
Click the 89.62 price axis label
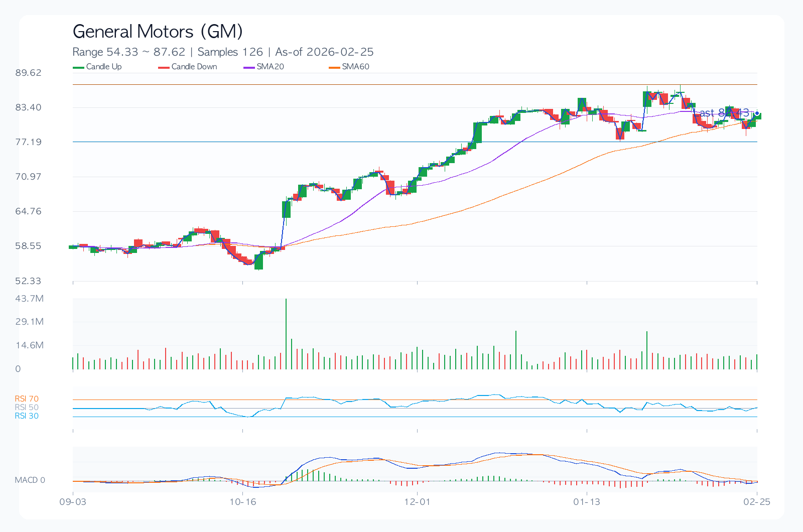click(x=29, y=73)
